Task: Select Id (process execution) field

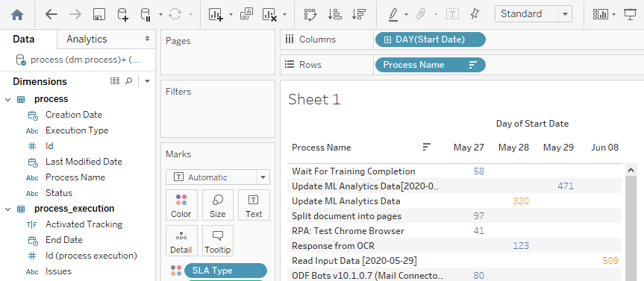Action: click(x=91, y=256)
